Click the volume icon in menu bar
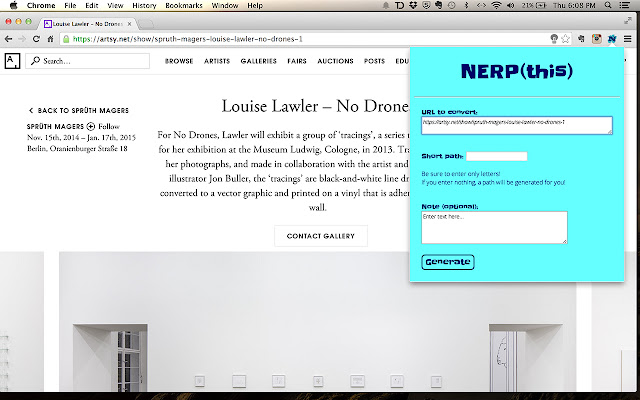The height and width of the screenshot is (400, 640). tap(511, 5)
